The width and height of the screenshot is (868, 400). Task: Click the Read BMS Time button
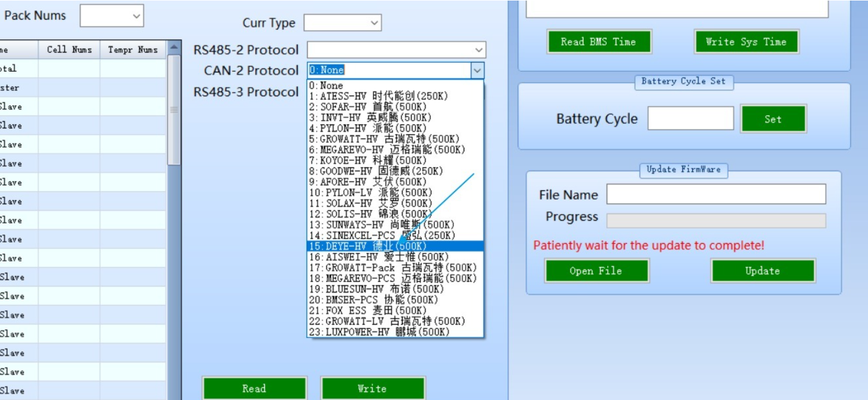599,42
